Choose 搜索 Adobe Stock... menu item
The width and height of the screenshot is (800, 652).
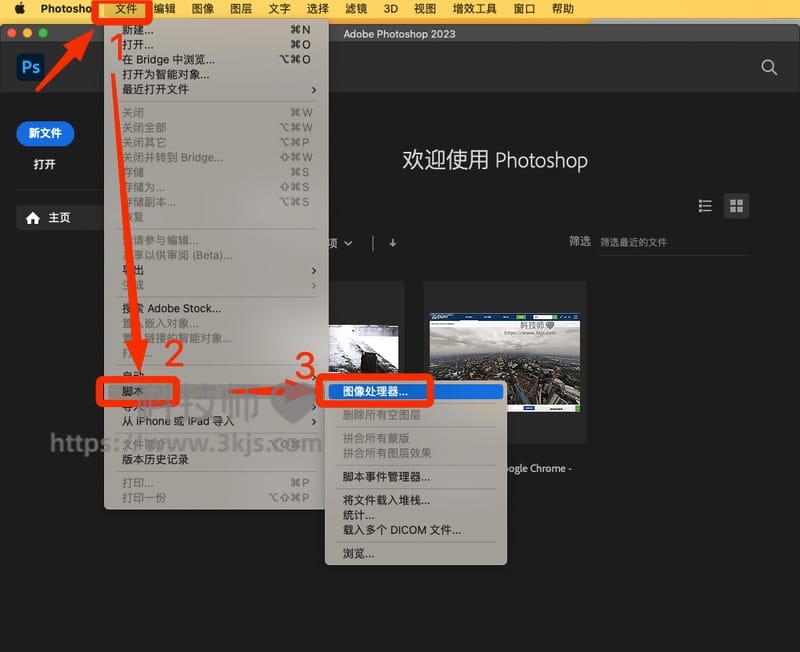tap(216, 308)
